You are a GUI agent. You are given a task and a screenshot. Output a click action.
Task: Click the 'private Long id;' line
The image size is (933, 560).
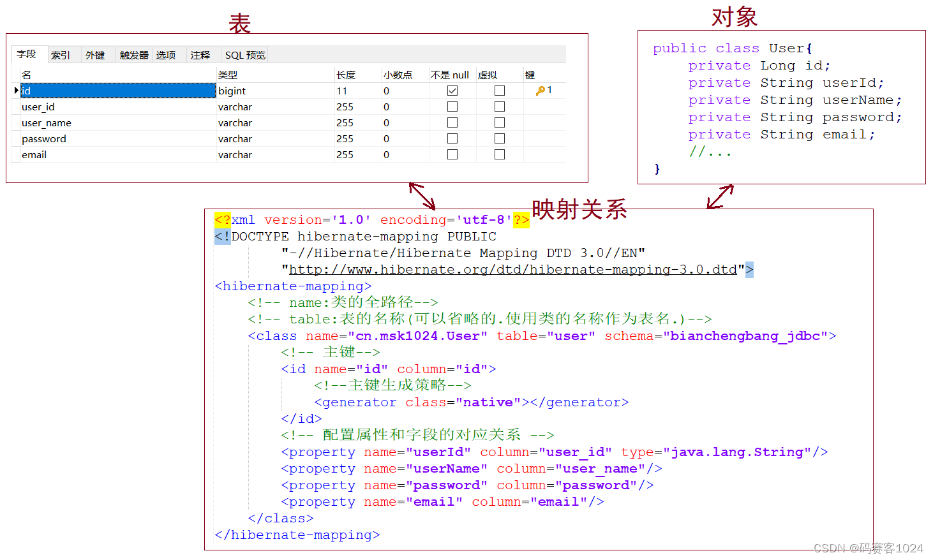(759, 66)
